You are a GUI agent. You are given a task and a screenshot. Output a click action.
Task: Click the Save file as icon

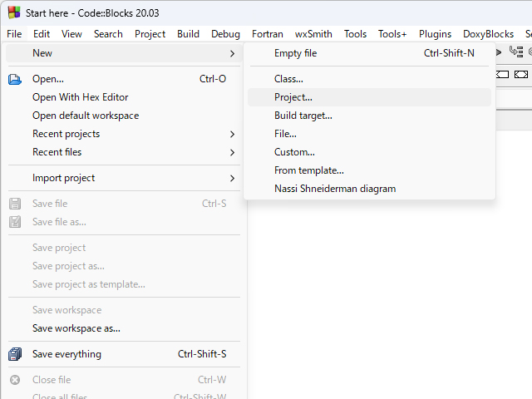pos(15,222)
